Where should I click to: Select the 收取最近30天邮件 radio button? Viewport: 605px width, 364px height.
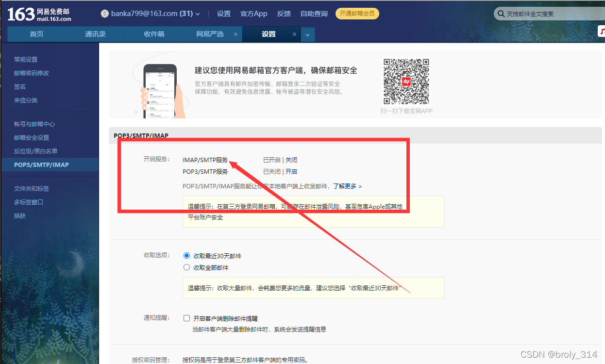click(186, 256)
